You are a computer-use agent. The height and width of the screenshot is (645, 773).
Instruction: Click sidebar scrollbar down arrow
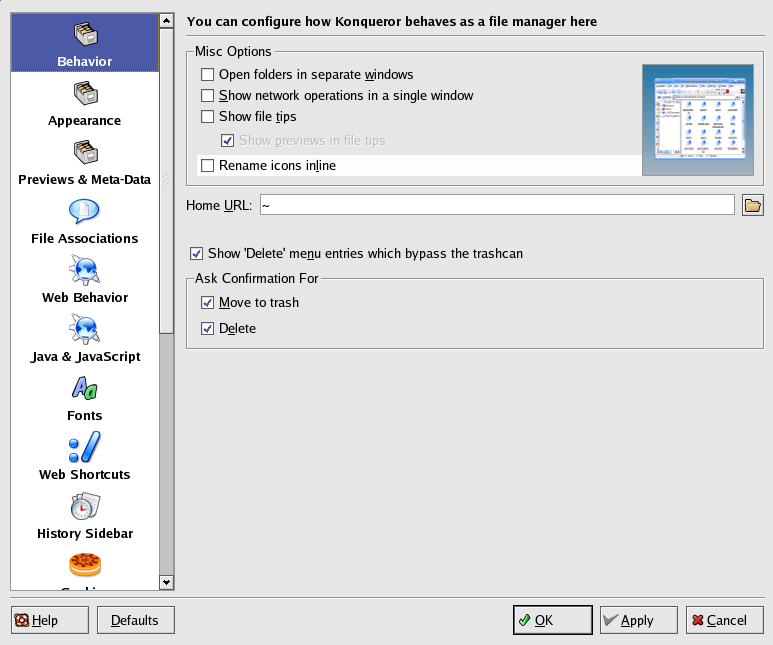point(166,582)
